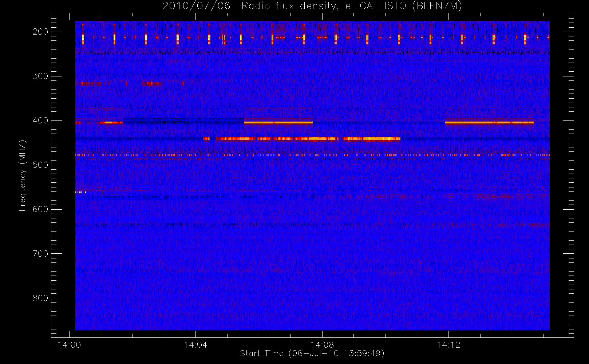This screenshot has height=364, width=589.
Task: Click the "Frequency (MHz)" axis label
Action: coord(23,175)
